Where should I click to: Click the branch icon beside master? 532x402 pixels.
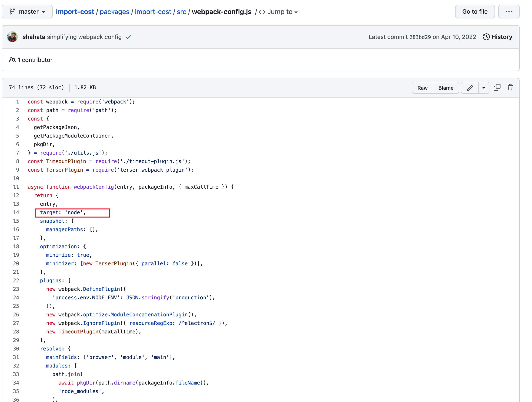(x=13, y=11)
